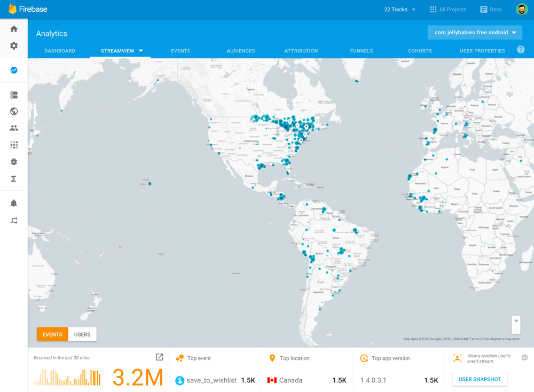Open the events pop-out icon
The height and width of the screenshot is (392, 534).
coord(159,357)
